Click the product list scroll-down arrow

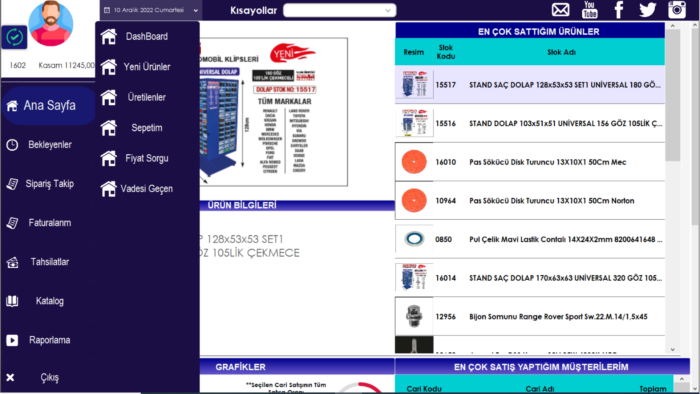click(x=673, y=350)
